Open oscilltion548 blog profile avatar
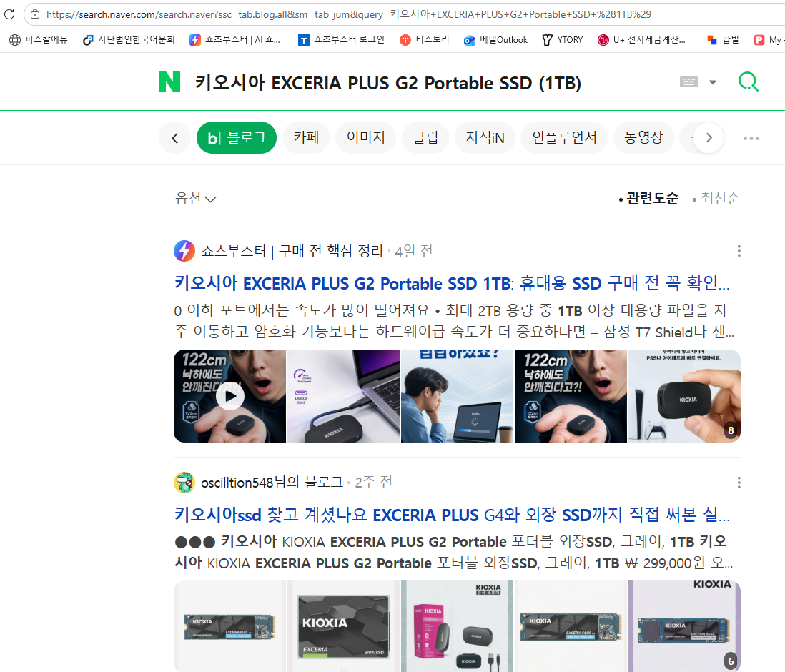This screenshot has height=672, width=785. (x=184, y=483)
